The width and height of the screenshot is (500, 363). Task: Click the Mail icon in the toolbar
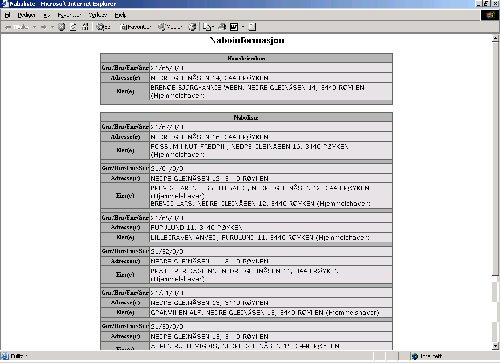pyautogui.click(x=206, y=27)
